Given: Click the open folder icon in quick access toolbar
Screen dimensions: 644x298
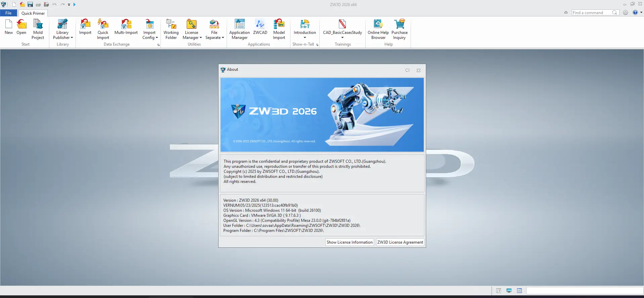Looking at the screenshot, I should pos(22,4).
